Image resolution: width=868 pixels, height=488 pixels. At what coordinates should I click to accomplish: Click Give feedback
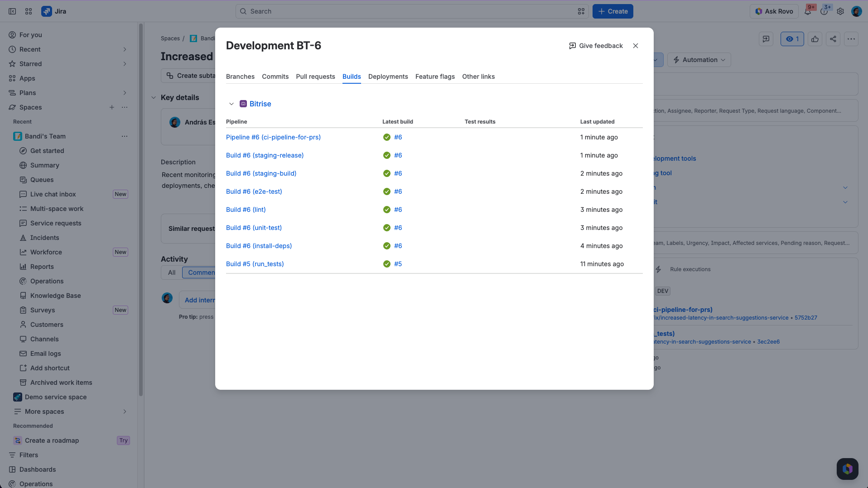pyautogui.click(x=596, y=46)
